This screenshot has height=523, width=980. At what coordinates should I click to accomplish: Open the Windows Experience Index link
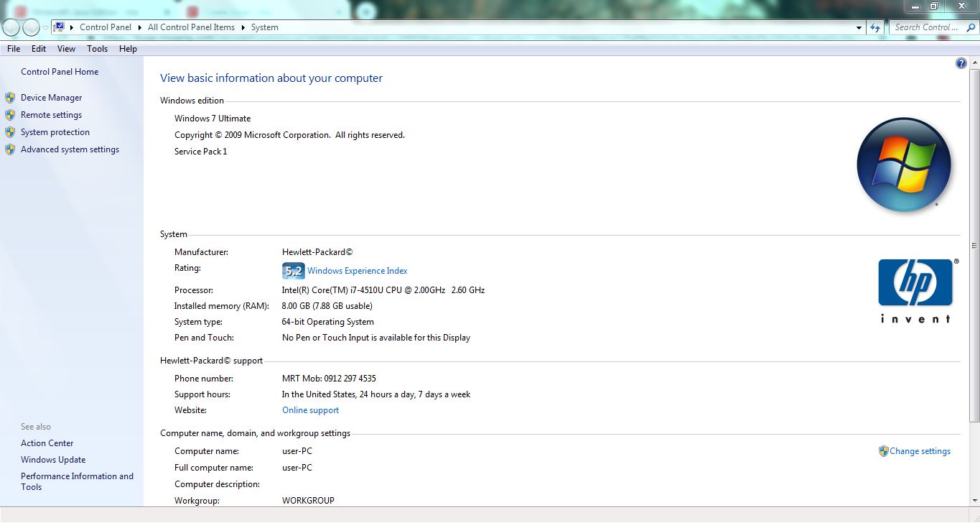click(x=357, y=271)
